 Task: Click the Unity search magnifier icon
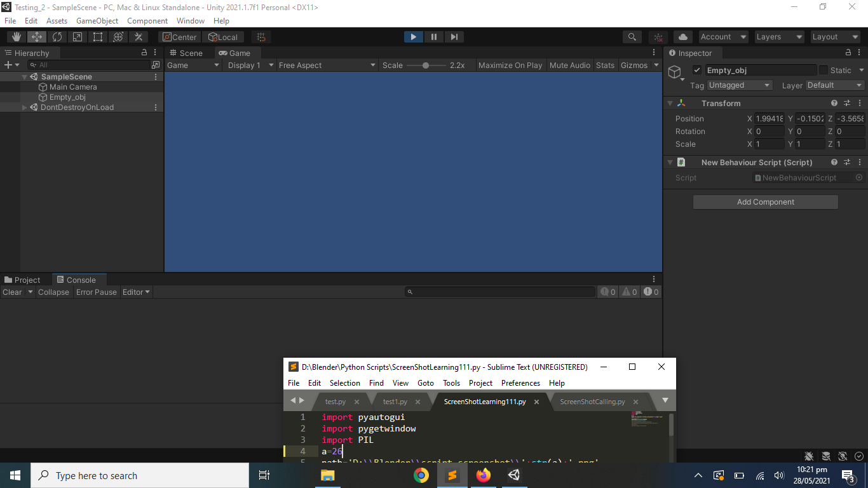tap(632, 37)
